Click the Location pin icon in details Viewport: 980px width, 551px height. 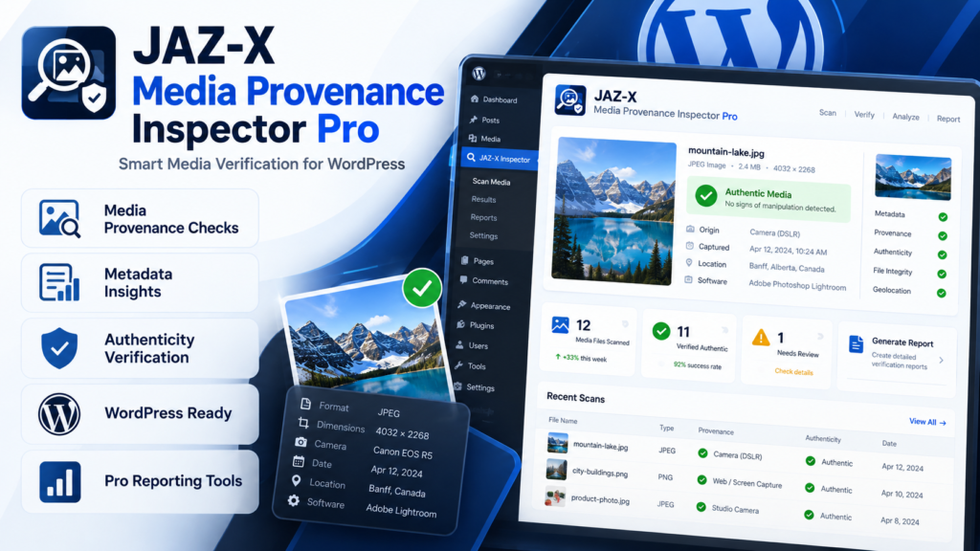689,263
